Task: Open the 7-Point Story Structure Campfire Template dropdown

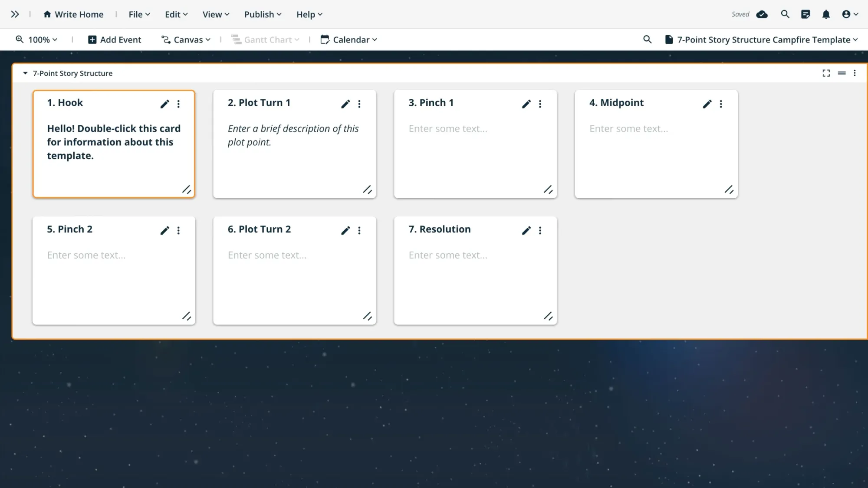Action: click(762, 39)
